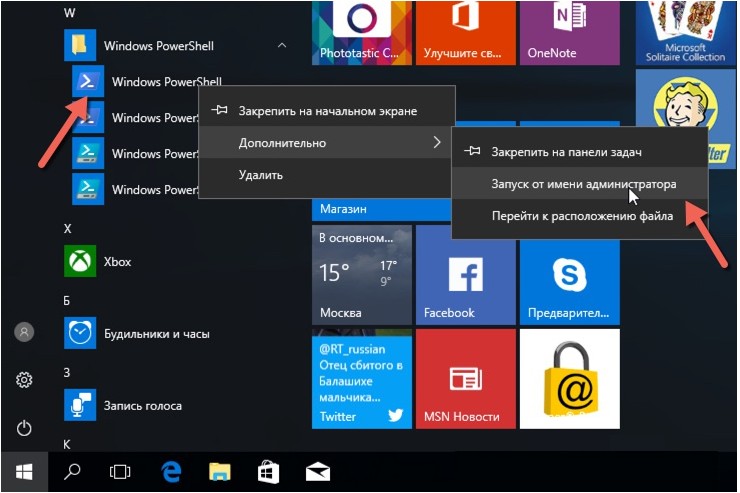Open the Магазин tile
Viewport: 740px width, 493px height.
(381, 209)
